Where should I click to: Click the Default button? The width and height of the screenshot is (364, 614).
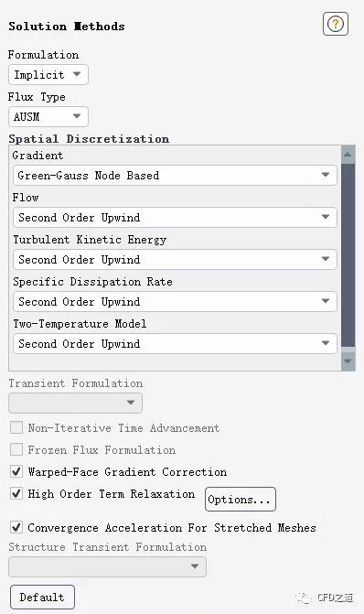[x=42, y=598]
